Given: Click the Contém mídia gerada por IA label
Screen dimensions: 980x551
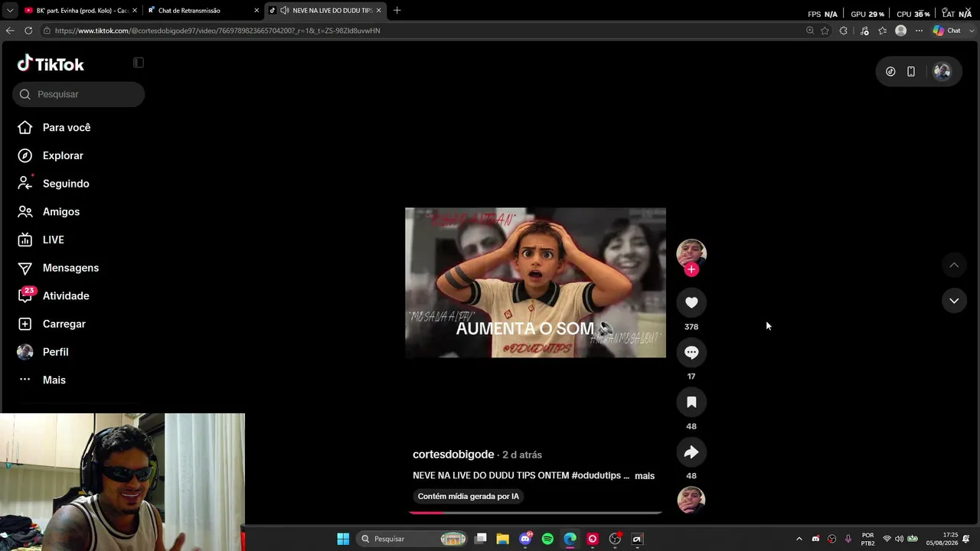Looking at the screenshot, I should (x=469, y=497).
